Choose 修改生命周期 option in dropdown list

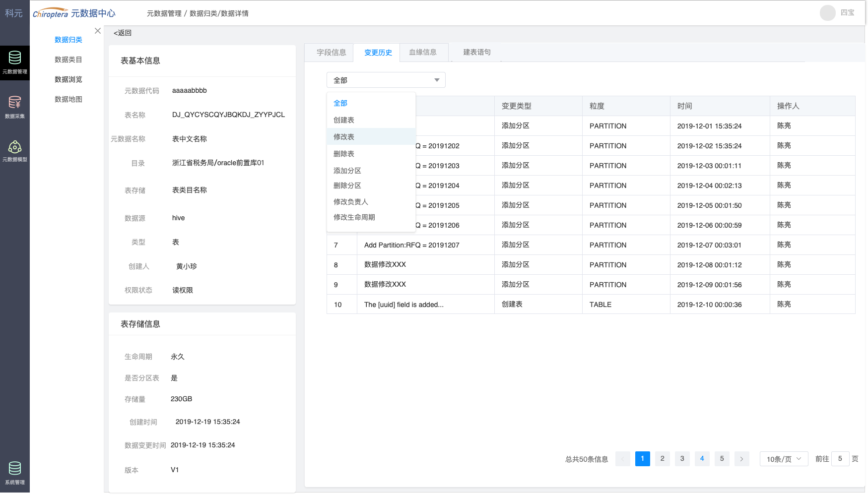[371, 217]
